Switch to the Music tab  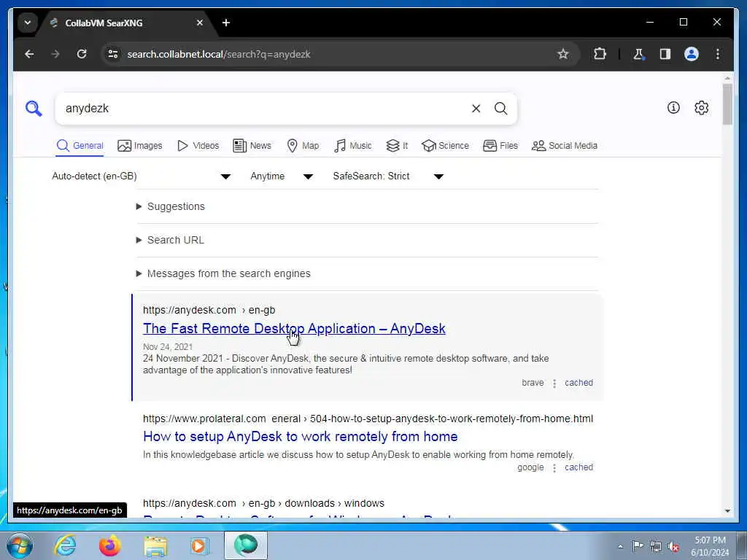point(353,146)
